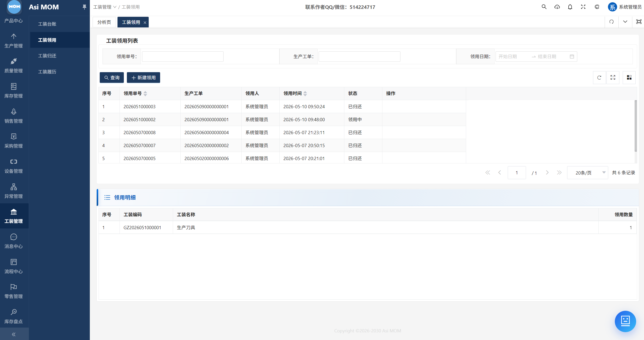Open 采购管理 module in sidebar

(x=14, y=141)
